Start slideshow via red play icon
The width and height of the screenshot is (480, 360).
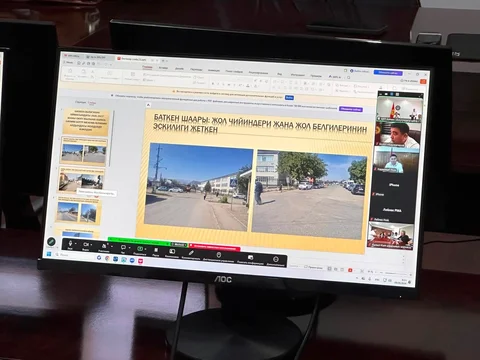pyautogui.click(x=350, y=270)
